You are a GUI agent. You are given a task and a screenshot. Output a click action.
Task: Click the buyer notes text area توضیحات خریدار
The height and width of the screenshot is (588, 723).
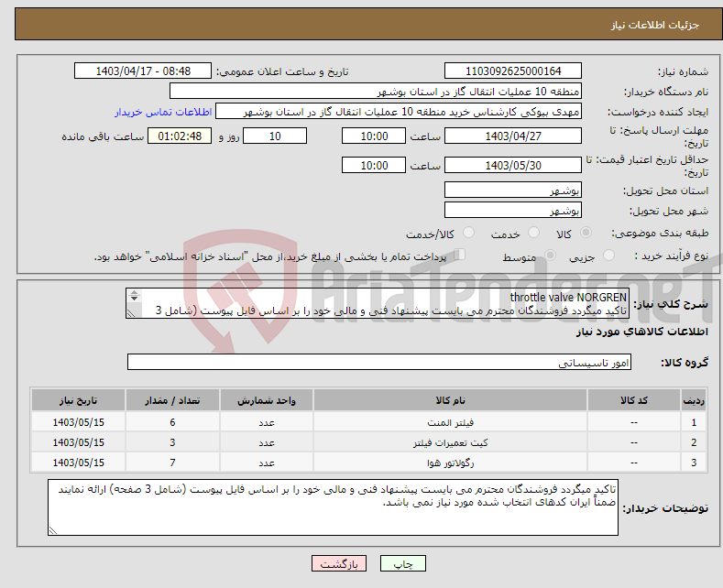pyautogui.click(x=333, y=507)
